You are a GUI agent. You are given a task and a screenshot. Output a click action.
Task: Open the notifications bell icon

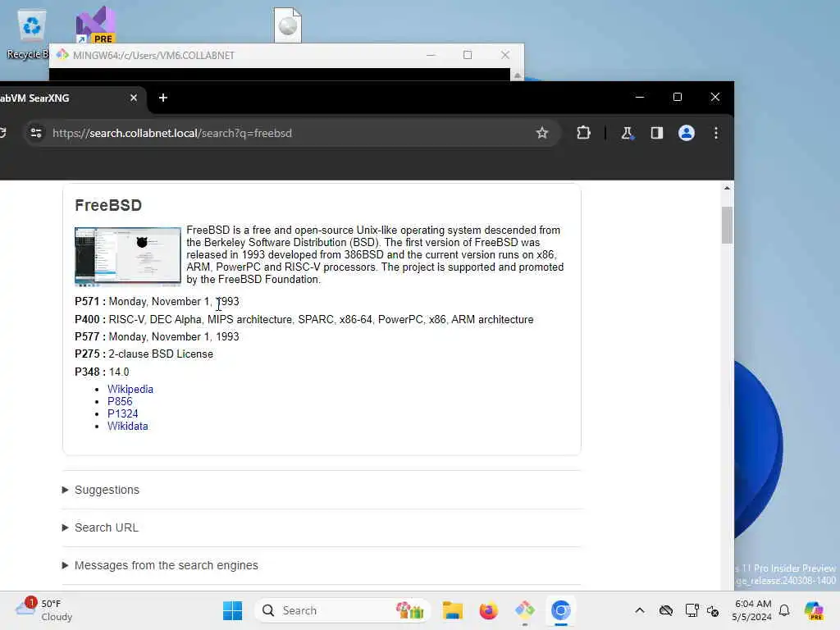[783, 610]
